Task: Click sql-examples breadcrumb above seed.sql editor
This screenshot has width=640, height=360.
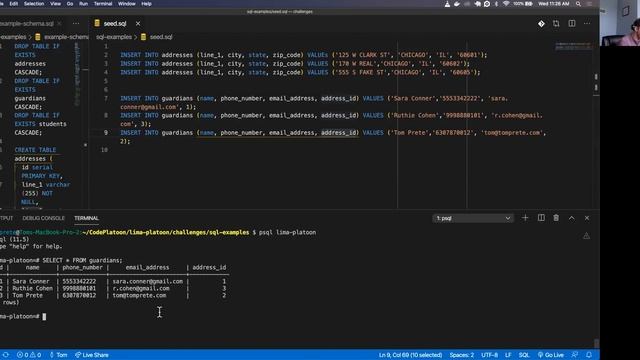Action: point(114,37)
